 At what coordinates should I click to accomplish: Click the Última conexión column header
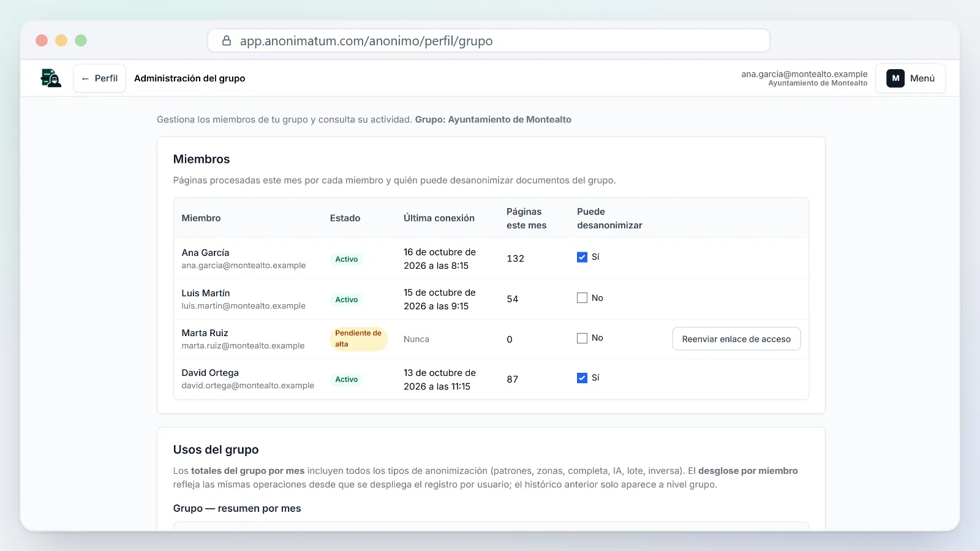click(439, 218)
